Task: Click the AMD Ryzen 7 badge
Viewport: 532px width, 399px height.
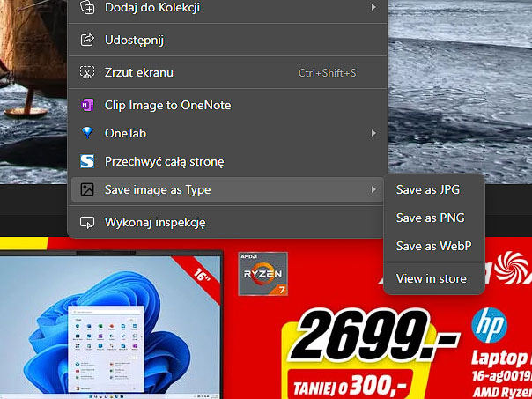Action: coord(263,274)
